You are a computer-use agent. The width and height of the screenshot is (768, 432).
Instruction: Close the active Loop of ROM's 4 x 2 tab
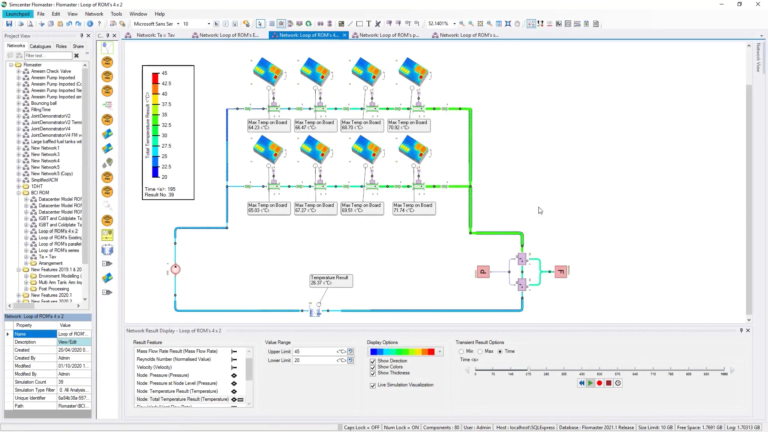(344, 35)
